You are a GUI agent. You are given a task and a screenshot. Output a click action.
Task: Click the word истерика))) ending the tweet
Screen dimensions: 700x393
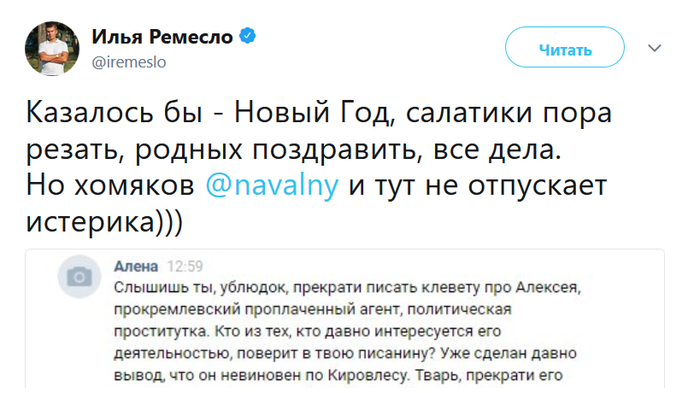click(104, 222)
